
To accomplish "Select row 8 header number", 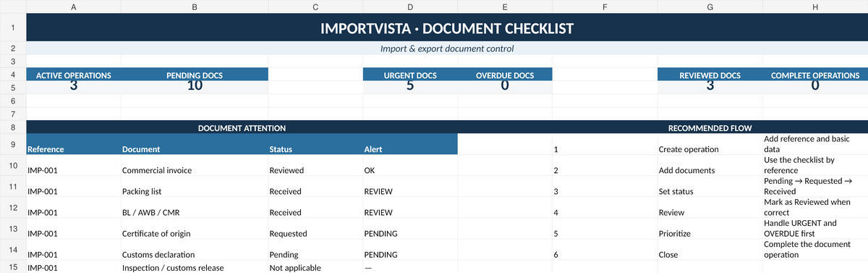I will (13, 127).
